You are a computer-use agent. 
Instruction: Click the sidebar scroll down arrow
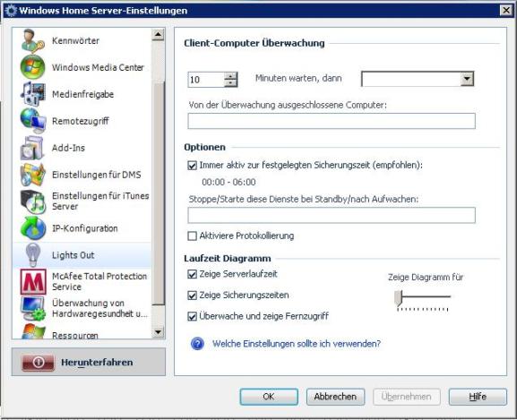pos(158,331)
